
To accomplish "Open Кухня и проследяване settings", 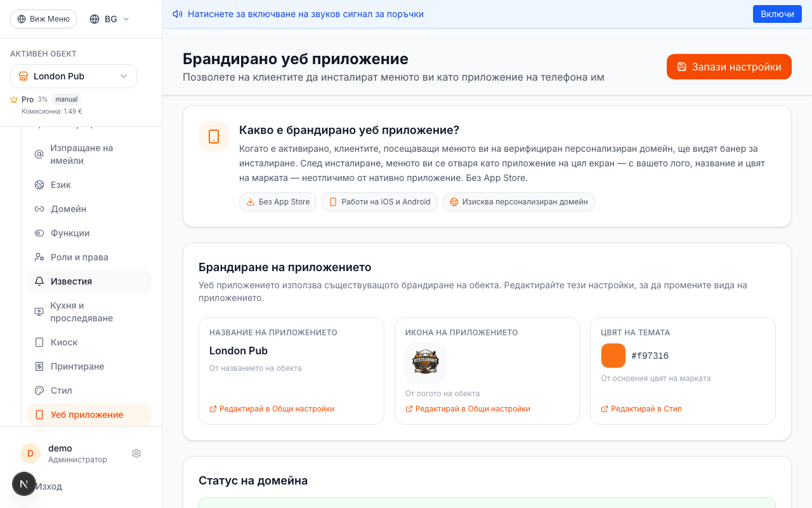I will [89, 312].
